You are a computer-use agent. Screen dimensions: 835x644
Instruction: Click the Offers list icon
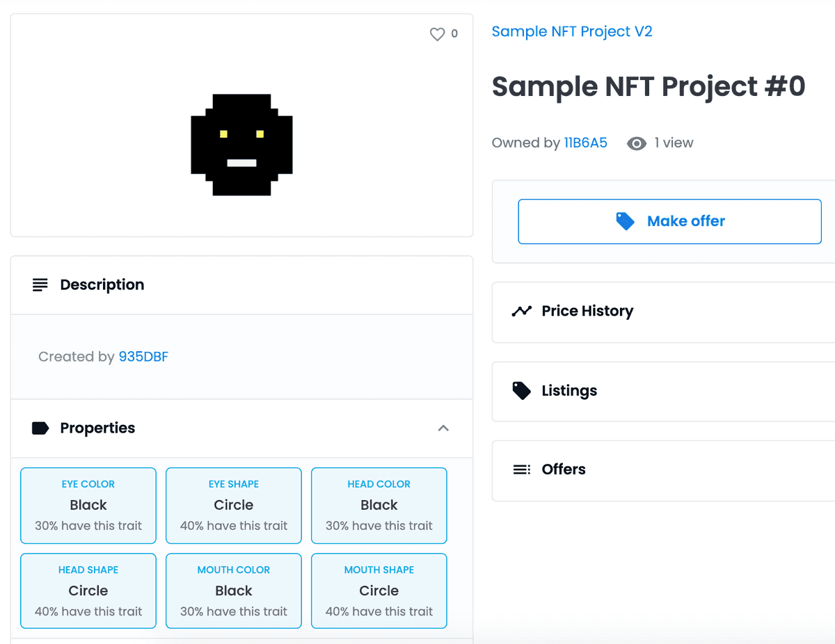(521, 469)
